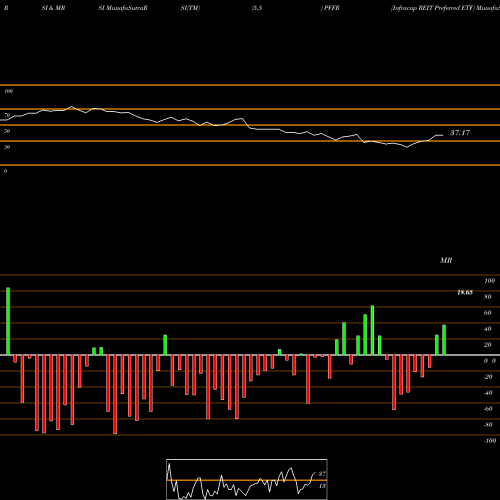Viewport: 500px width, 500px height.
Task: Click the 'SI(TM)' header label
Action: [x=190, y=8]
